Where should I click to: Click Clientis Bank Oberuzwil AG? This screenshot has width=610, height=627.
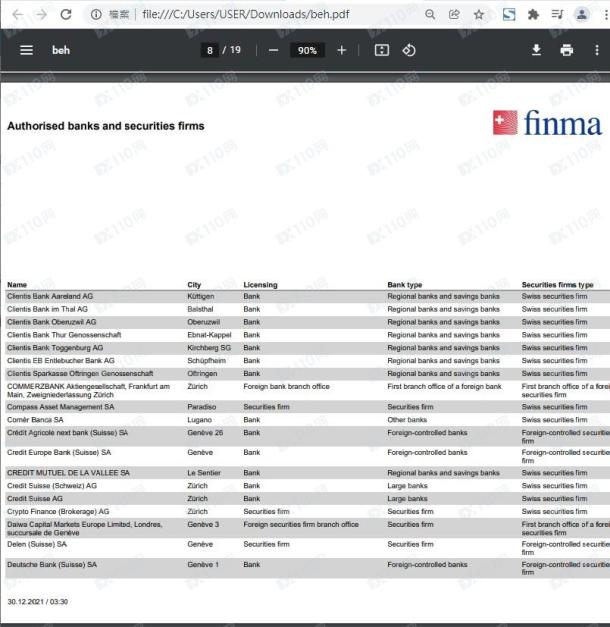coord(52,322)
